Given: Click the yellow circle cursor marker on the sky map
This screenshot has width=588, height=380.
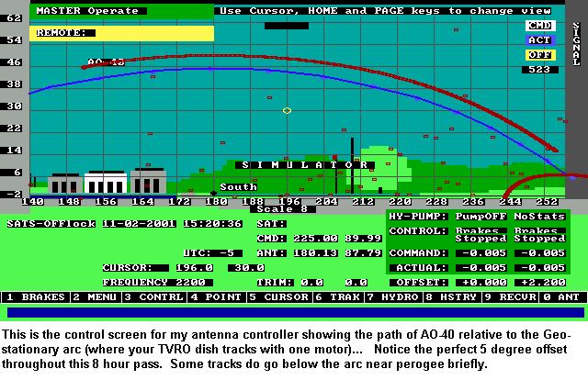Looking at the screenshot, I should pyautogui.click(x=287, y=110).
